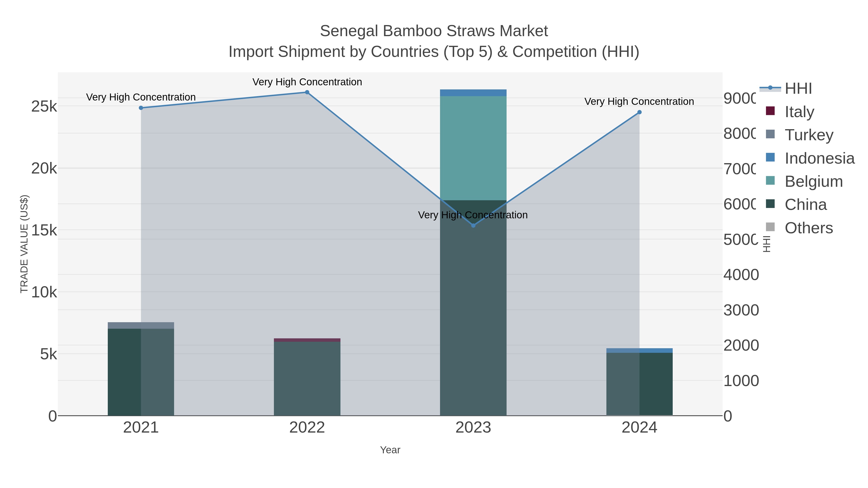Click the China segment of 2023 bar
Image resolution: width=868 pixels, height=488 pixels.
coord(473,308)
